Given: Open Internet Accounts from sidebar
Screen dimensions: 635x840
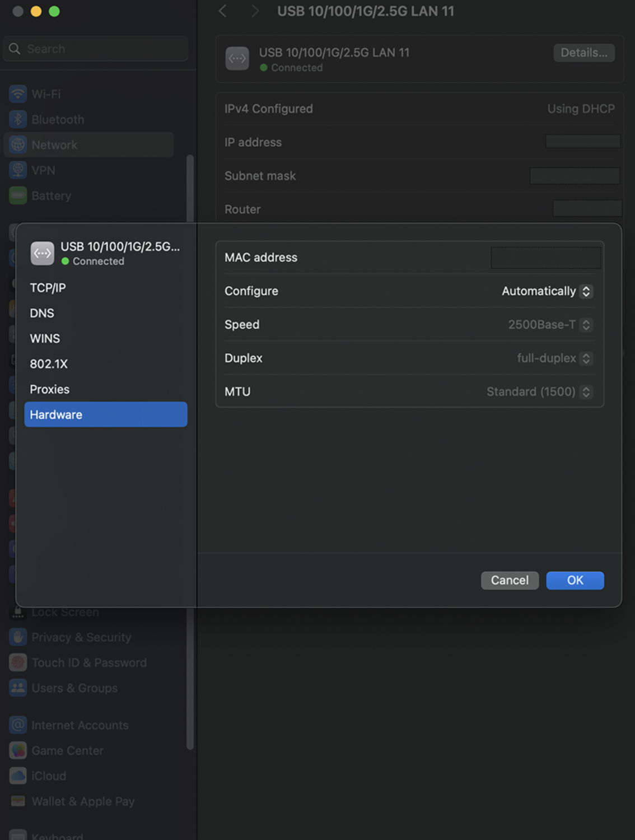Looking at the screenshot, I should point(17,725).
